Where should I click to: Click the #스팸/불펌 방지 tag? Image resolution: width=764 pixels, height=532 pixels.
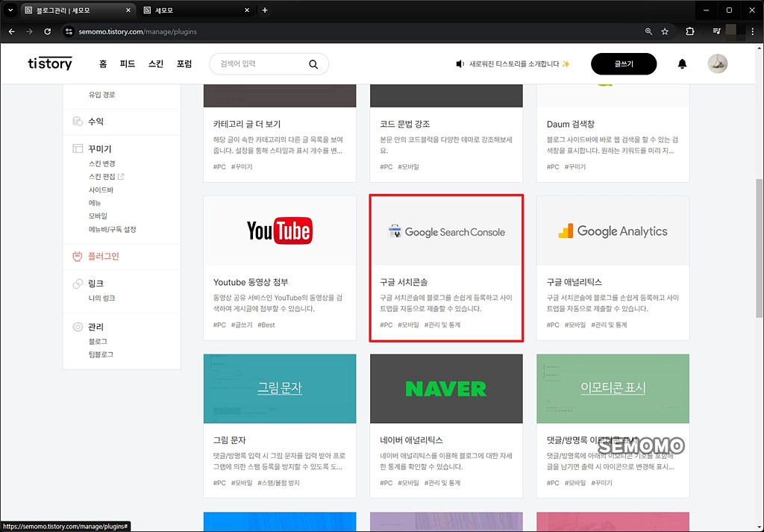point(278,483)
